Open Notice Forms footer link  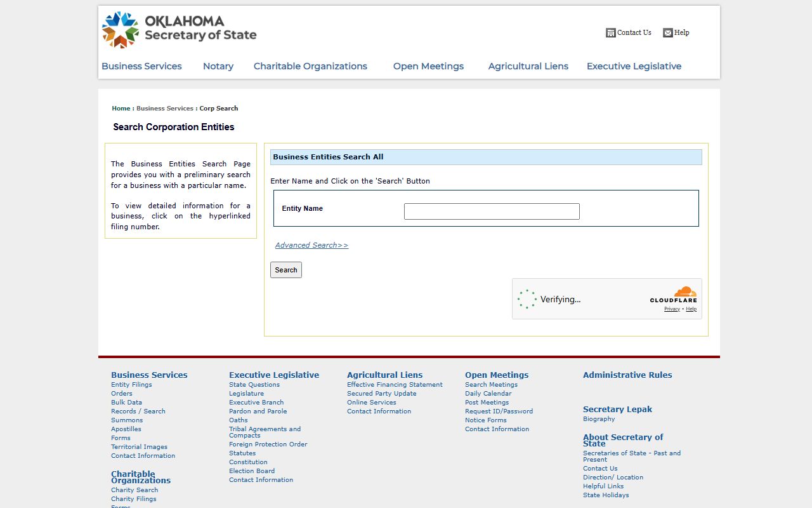click(x=486, y=420)
